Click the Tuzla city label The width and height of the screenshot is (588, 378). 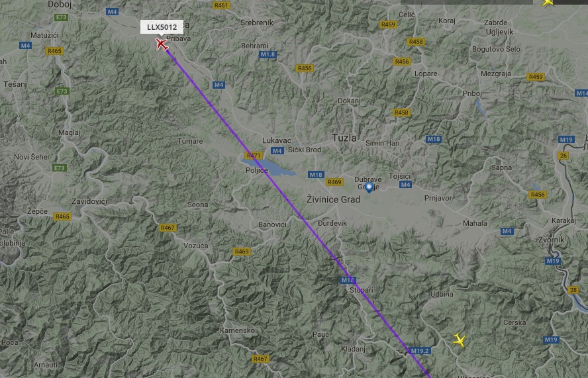pos(344,138)
